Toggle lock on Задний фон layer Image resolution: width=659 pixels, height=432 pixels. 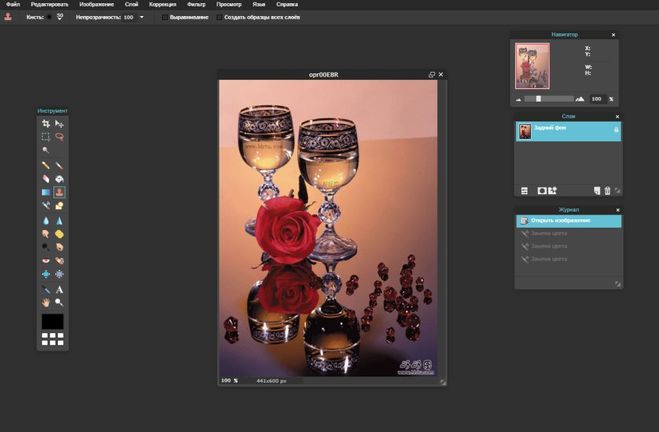point(615,131)
